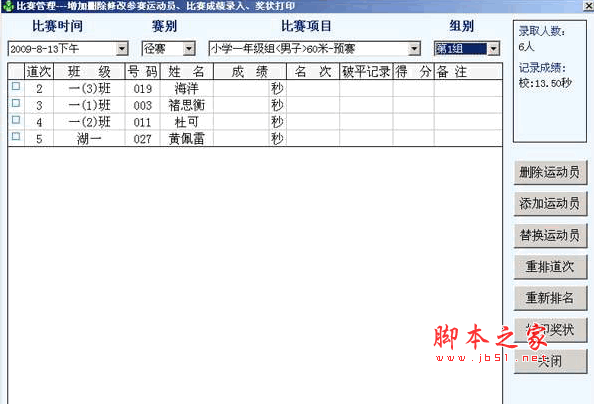
Task: Select the name cell 杜可
Action: point(187,122)
